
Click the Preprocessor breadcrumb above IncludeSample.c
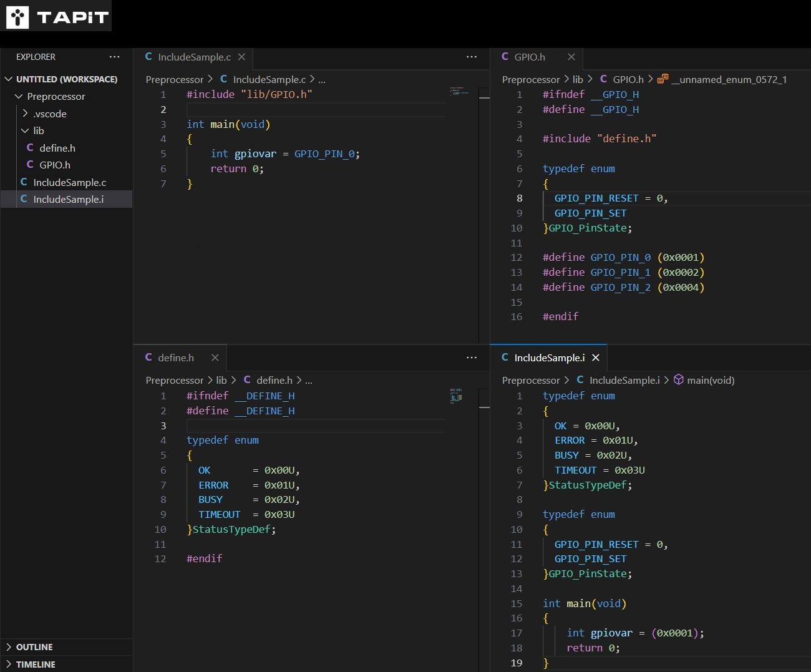174,79
